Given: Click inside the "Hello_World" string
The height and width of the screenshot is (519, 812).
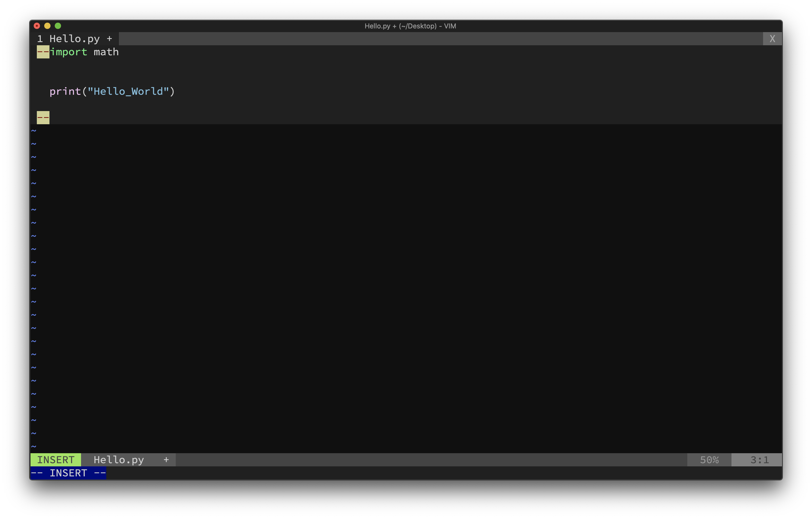Looking at the screenshot, I should click(x=128, y=91).
